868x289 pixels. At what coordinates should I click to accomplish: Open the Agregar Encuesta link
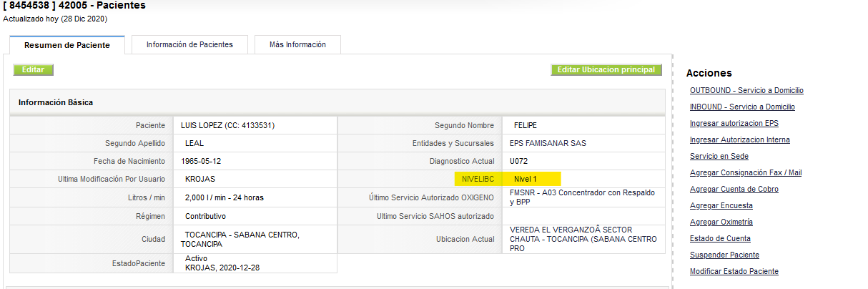(721, 205)
